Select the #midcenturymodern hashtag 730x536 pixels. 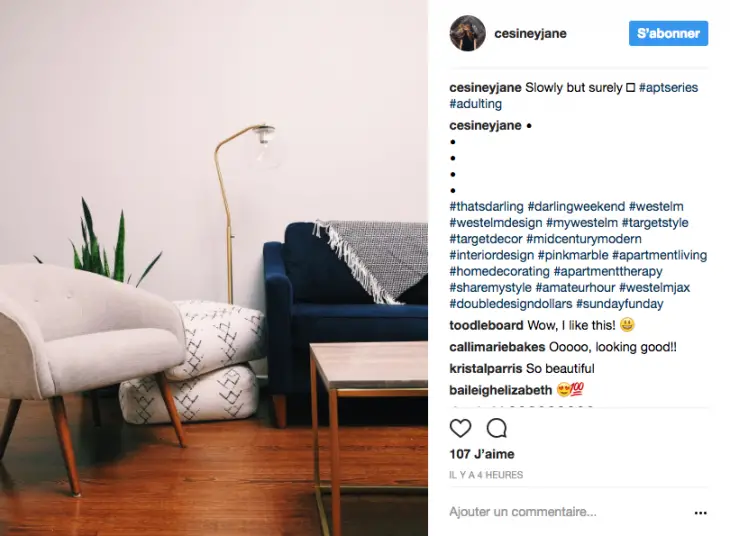[x=584, y=239]
